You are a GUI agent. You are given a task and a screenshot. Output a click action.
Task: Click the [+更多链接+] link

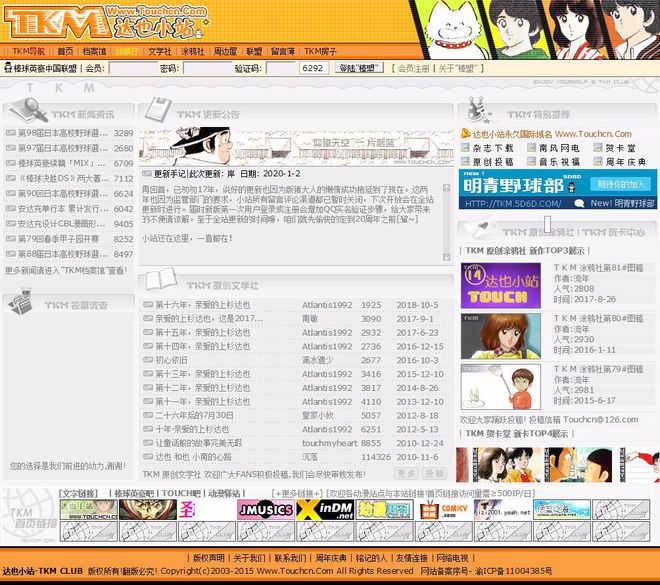pos(297,493)
